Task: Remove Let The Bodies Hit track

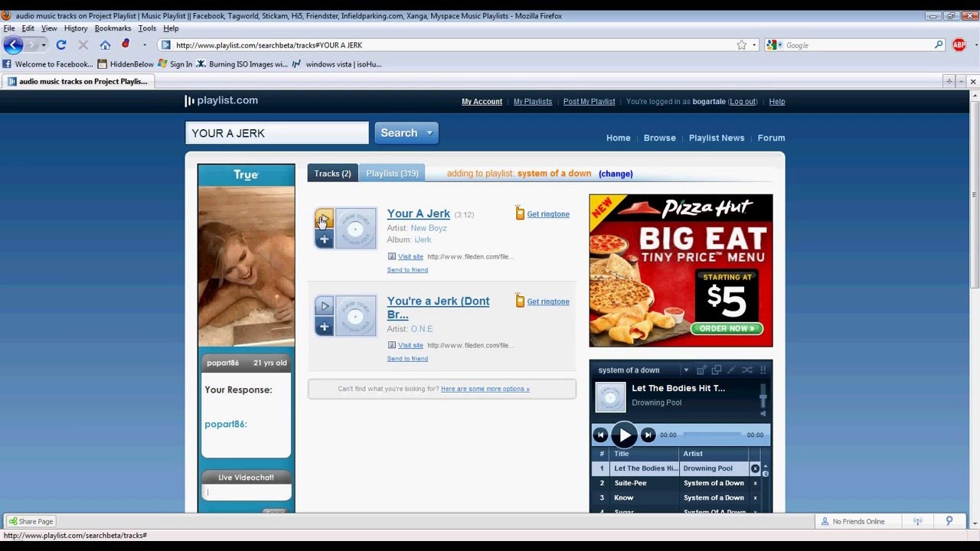Action: [755, 468]
